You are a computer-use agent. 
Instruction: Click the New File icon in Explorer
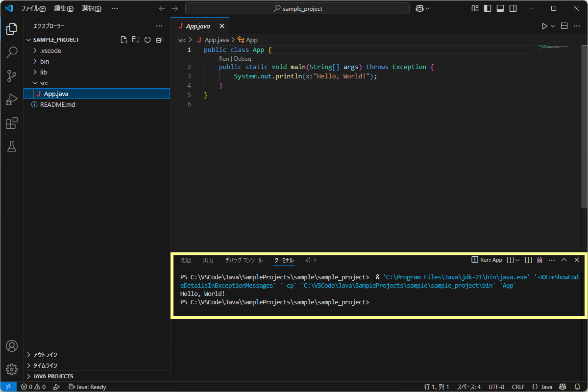(124, 40)
